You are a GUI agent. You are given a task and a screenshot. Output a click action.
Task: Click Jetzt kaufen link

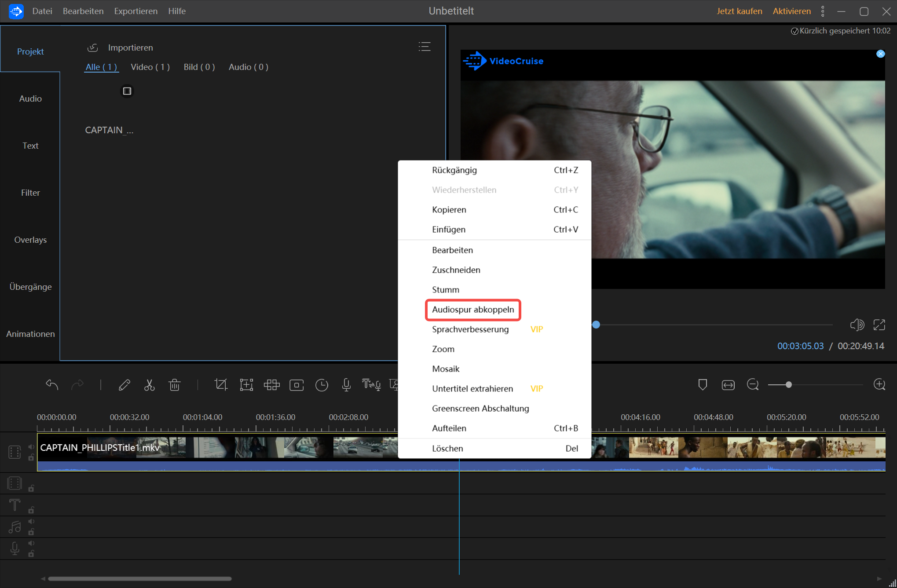pyautogui.click(x=739, y=11)
